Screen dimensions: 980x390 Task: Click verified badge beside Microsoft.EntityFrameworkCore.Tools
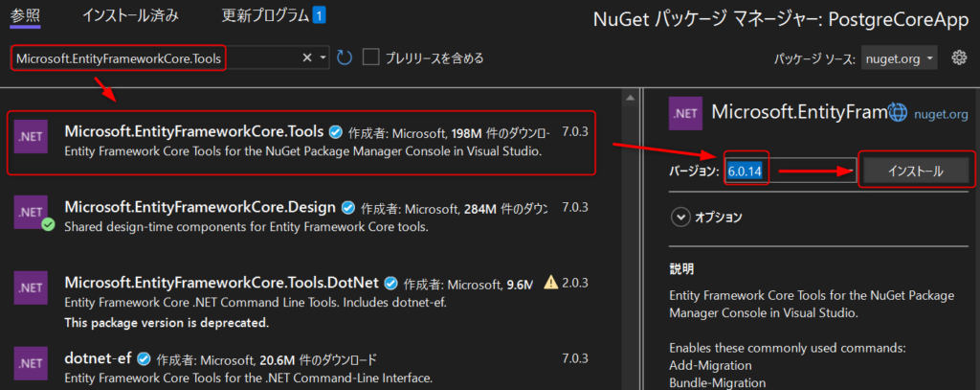(336, 132)
